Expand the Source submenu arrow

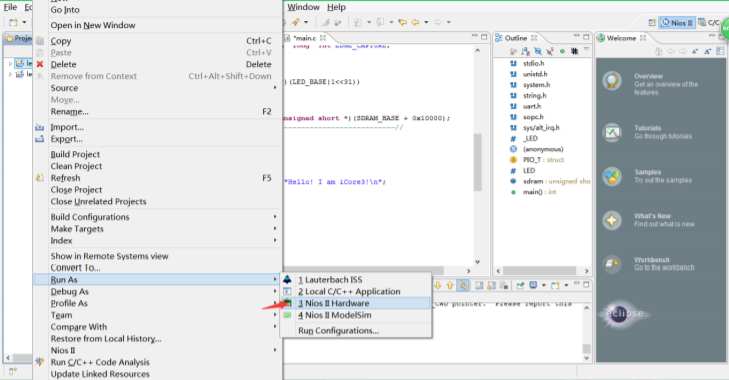[x=275, y=88]
